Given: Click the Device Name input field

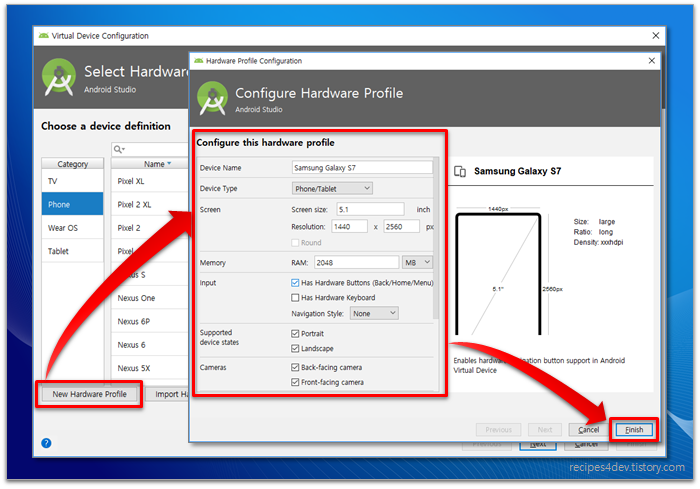Looking at the screenshot, I should [362, 167].
